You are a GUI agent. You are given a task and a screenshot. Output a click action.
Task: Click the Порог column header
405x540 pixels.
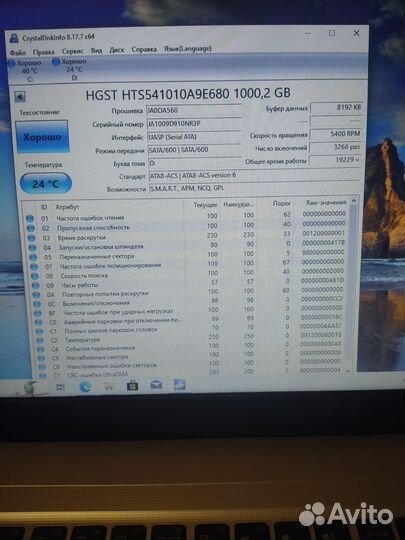click(x=282, y=204)
